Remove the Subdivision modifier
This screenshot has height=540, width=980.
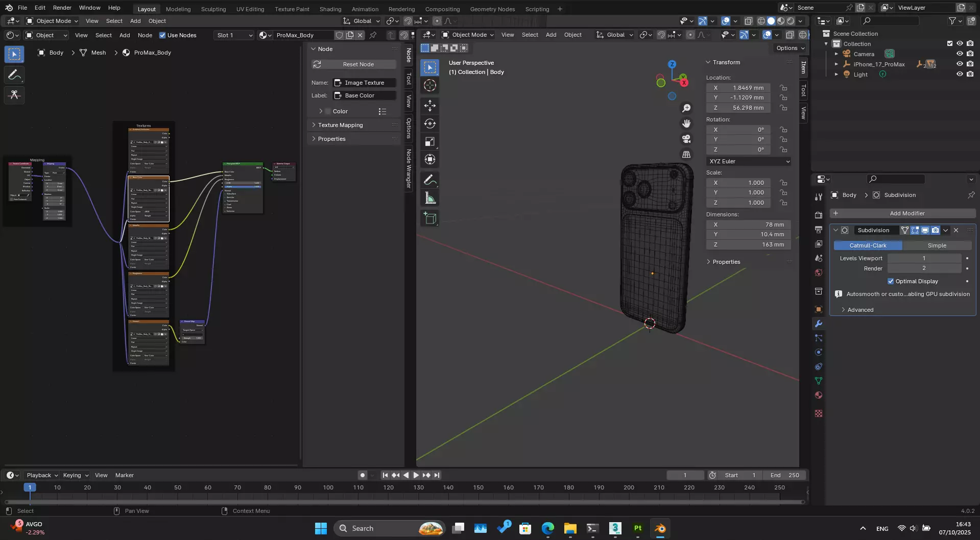956,230
